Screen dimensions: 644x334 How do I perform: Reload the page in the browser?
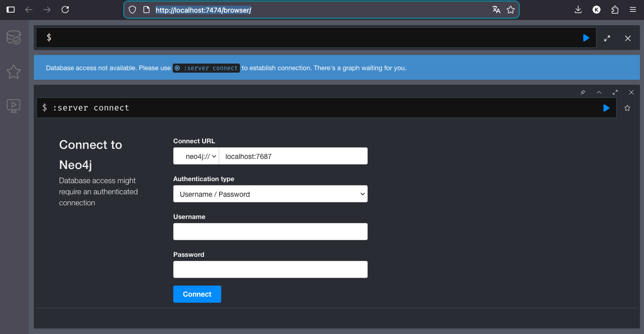tap(65, 10)
